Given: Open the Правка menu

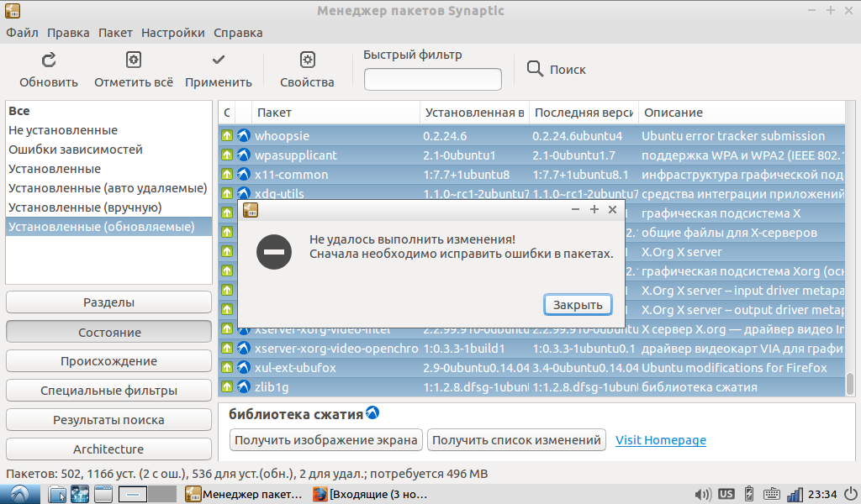Looking at the screenshot, I should [x=68, y=33].
